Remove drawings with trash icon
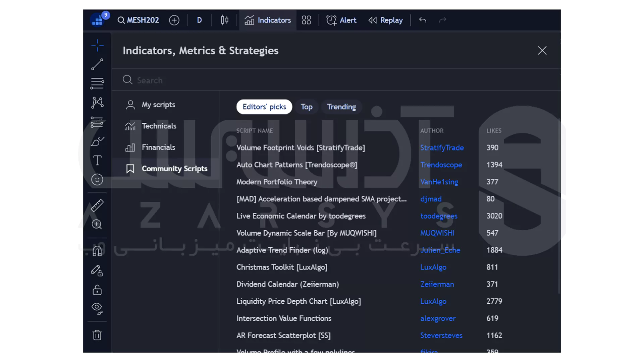The width and height of the screenshot is (644, 362). [97, 335]
